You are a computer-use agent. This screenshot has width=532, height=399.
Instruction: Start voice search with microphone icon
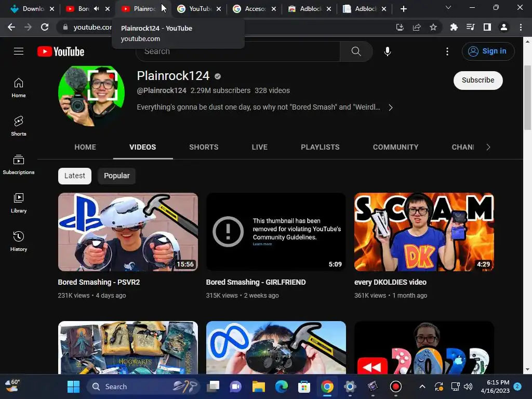click(x=387, y=51)
